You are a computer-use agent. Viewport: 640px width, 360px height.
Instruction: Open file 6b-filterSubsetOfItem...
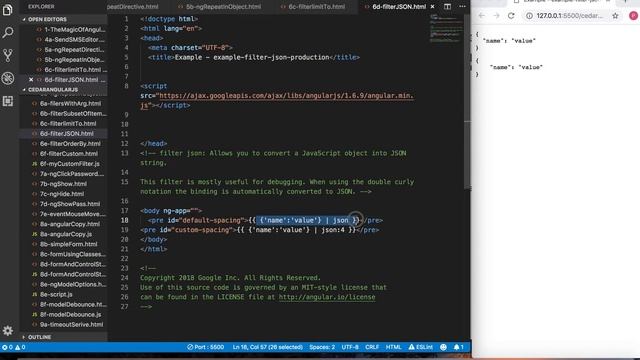click(x=73, y=113)
